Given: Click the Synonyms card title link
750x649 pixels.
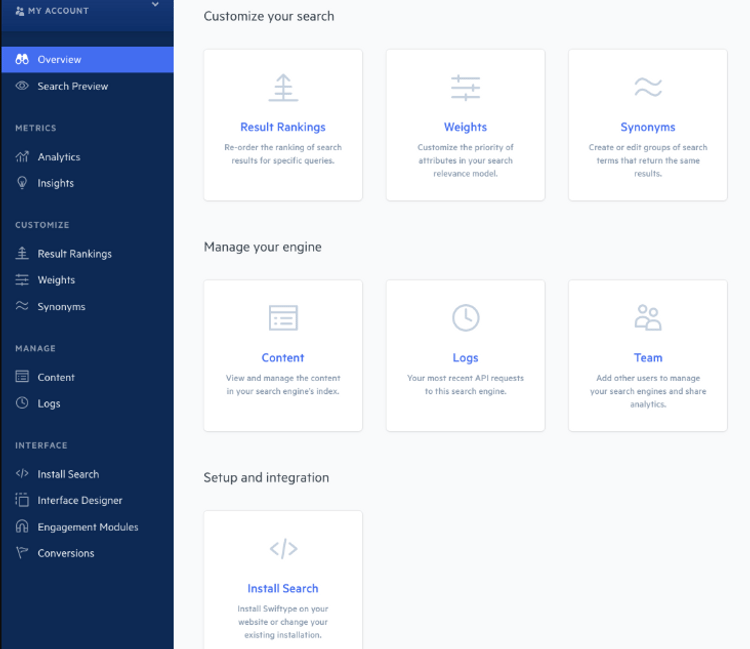Looking at the screenshot, I should pyautogui.click(x=648, y=127).
